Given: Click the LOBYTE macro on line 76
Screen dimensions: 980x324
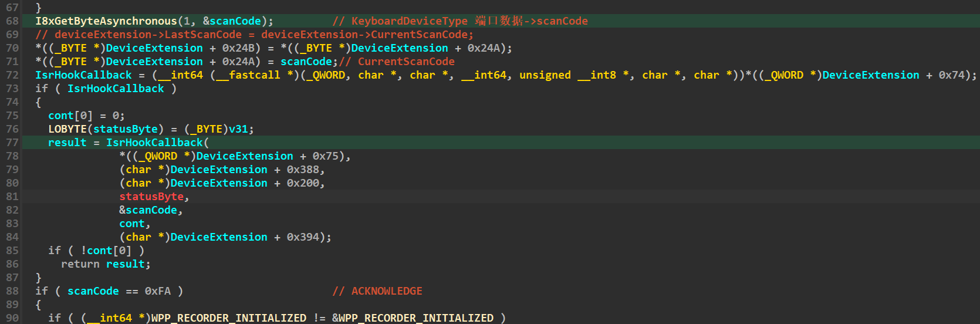Looking at the screenshot, I should (67, 129).
